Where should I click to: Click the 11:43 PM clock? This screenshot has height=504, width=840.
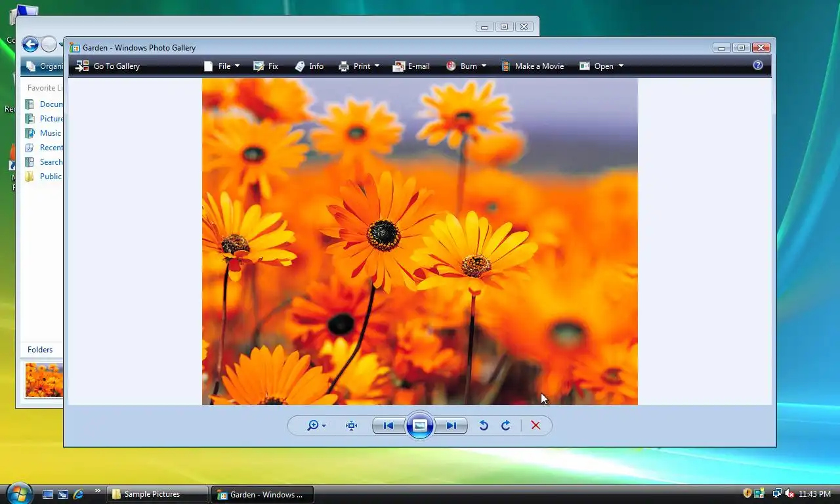pyautogui.click(x=815, y=493)
